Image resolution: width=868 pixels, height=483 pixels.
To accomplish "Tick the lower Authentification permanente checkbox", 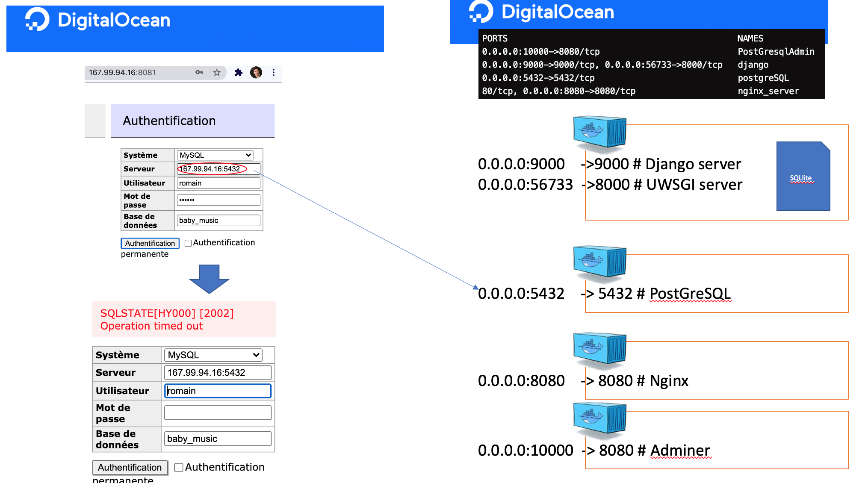I will point(179,468).
